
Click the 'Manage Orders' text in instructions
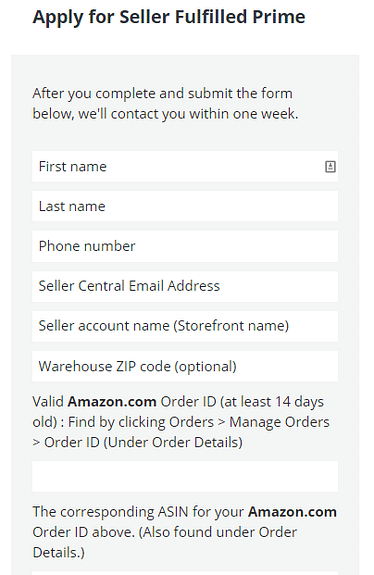point(279,422)
